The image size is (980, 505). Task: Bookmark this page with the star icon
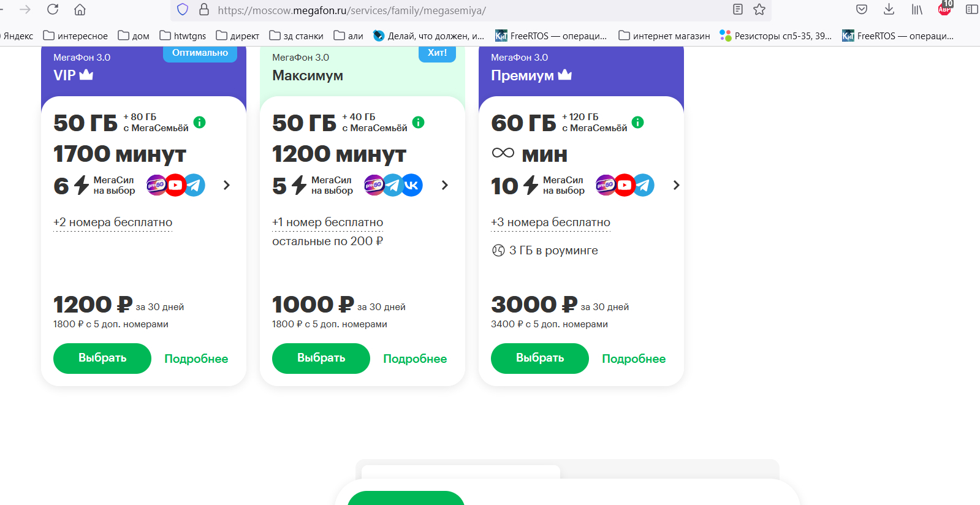click(x=759, y=9)
